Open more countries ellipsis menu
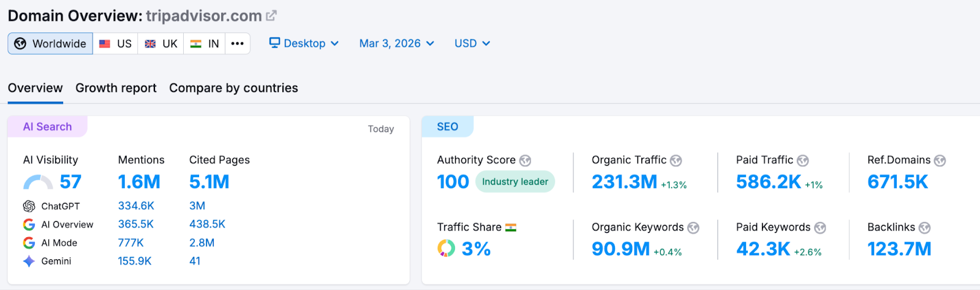The image size is (980, 290). coord(238,44)
